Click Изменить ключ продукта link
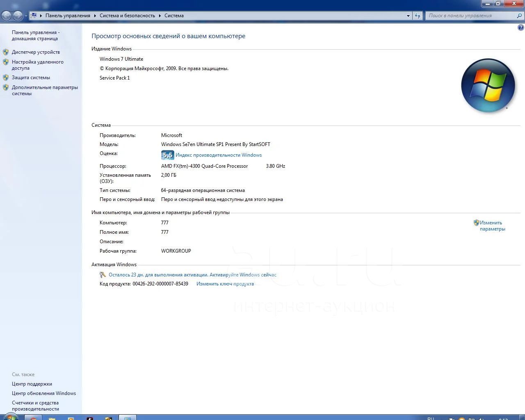The image size is (525, 420). click(225, 284)
